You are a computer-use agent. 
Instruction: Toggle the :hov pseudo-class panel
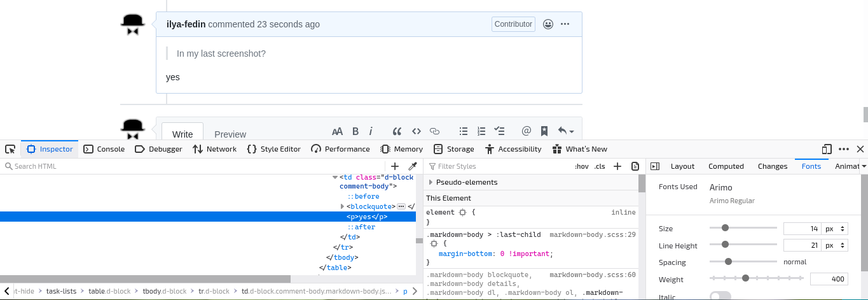click(x=581, y=166)
